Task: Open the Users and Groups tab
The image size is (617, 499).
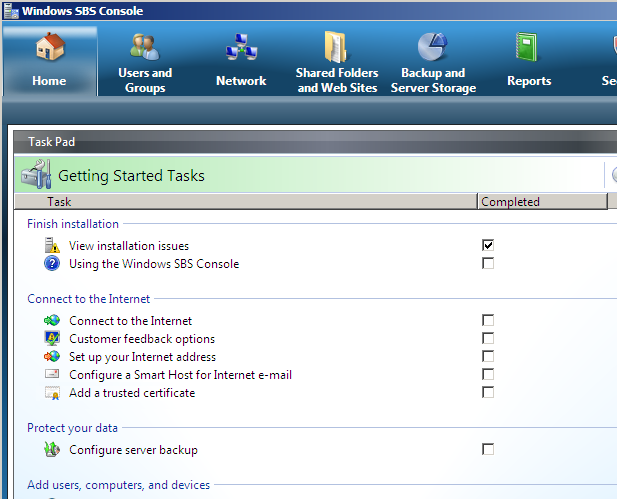Action: click(x=145, y=61)
